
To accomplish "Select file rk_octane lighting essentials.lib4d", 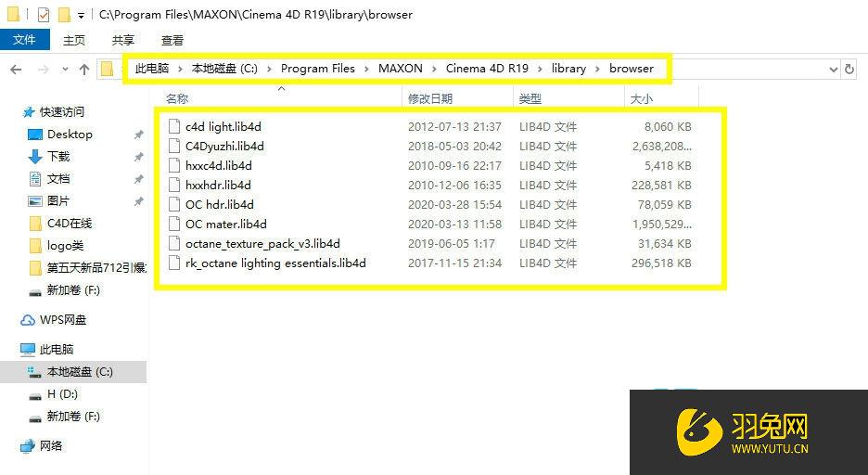I will click(275, 263).
